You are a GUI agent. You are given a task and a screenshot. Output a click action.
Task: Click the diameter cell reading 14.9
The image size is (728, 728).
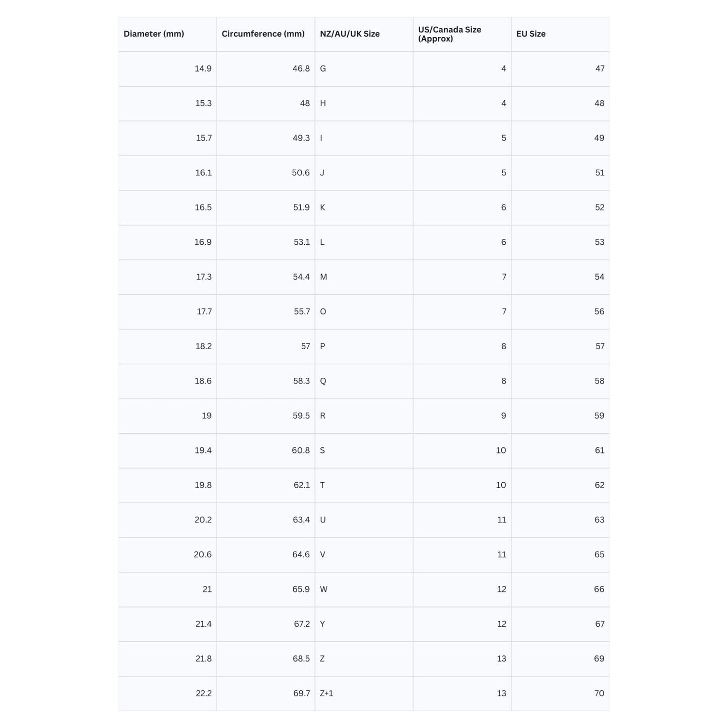203,69
